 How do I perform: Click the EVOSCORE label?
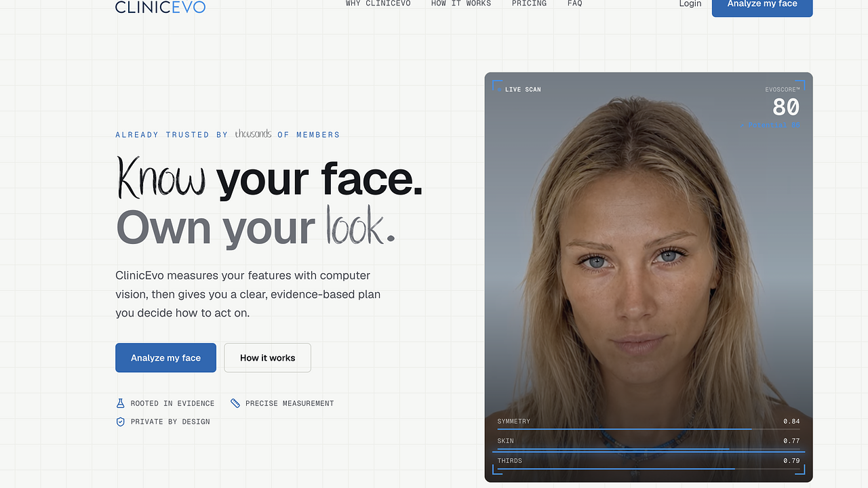(x=783, y=89)
